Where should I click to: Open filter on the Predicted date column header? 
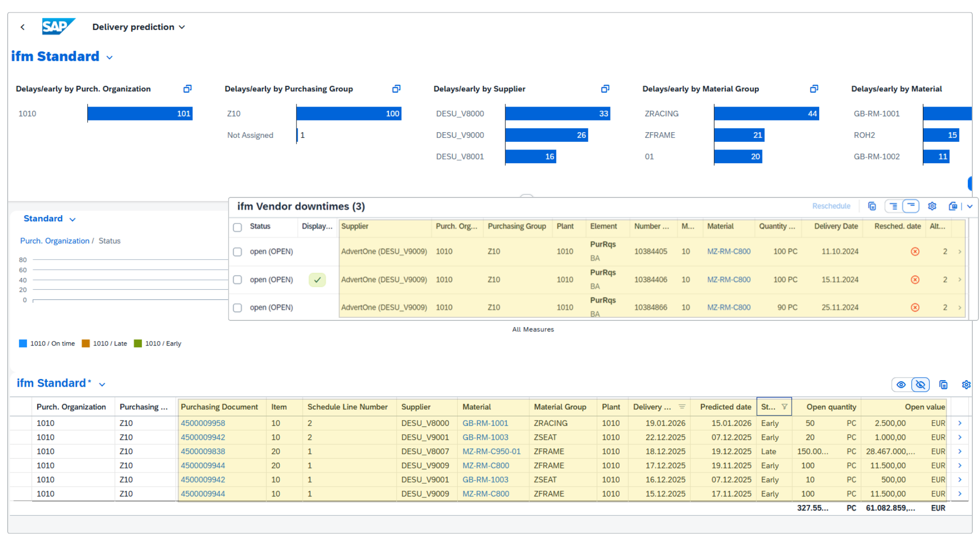click(x=725, y=407)
